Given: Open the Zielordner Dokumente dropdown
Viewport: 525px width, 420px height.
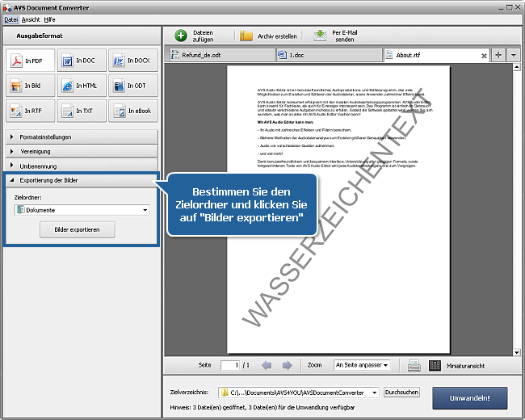Looking at the screenshot, I should [x=82, y=210].
